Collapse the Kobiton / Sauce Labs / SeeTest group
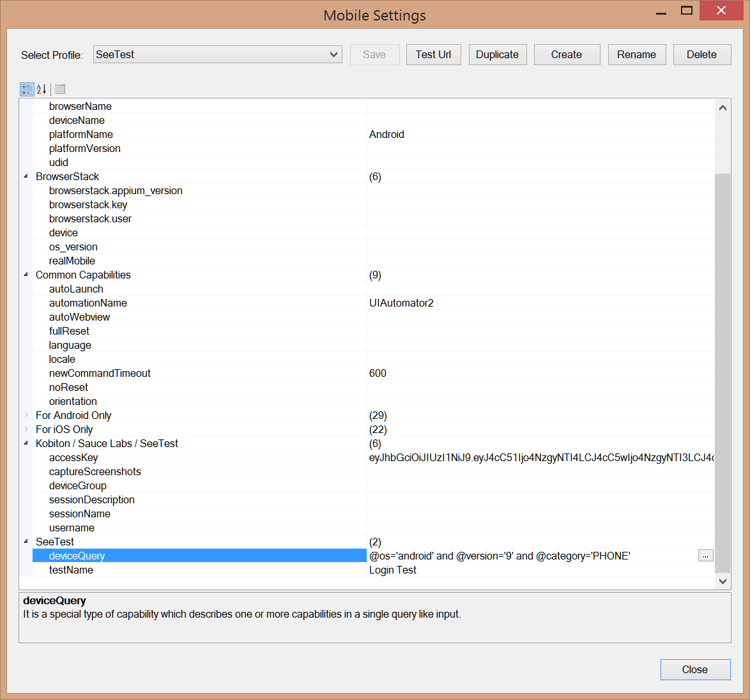Viewport: 750px width, 700px height. (x=26, y=443)
